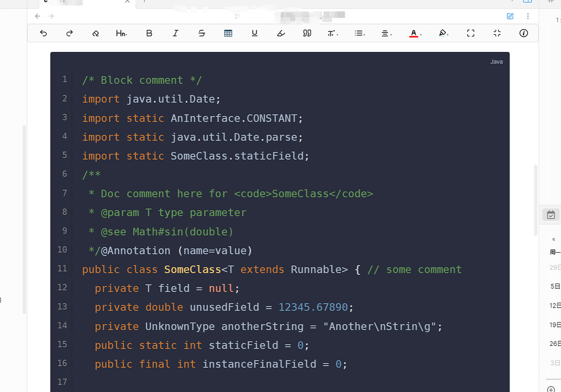Viewport: 561px width, 392px height.
Task: Select the highlight pen tool
Action: pyautogui.click(x=443, y=33)
